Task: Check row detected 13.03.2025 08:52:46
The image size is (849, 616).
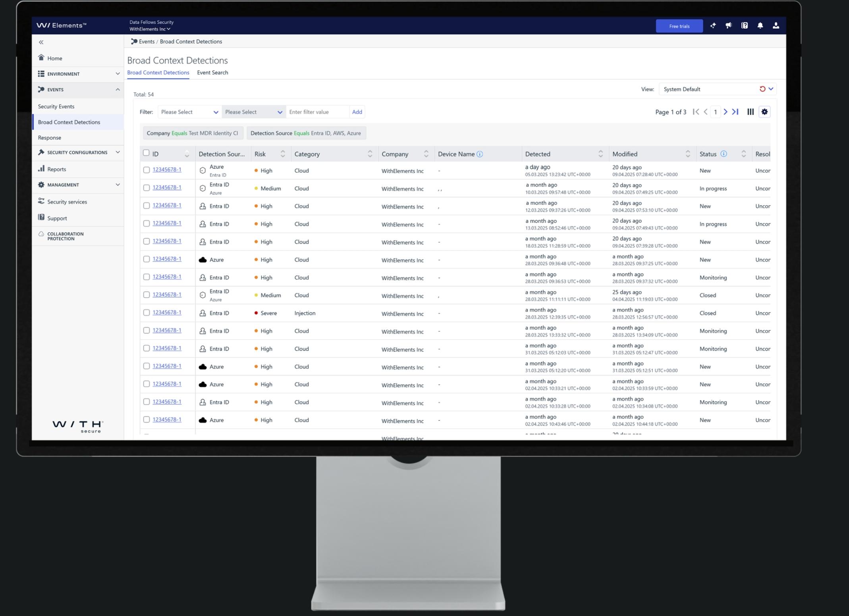Action: coord(147,223)
